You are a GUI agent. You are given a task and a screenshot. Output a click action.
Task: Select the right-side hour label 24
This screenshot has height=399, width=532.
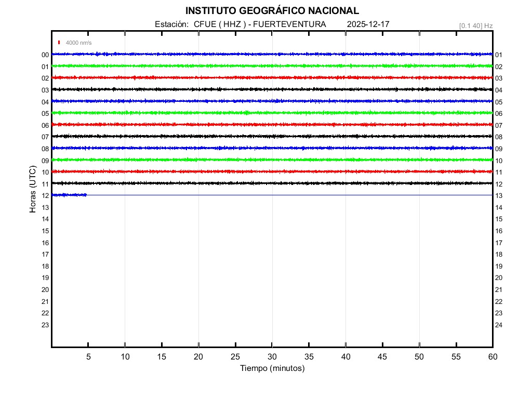coord(499,325)
